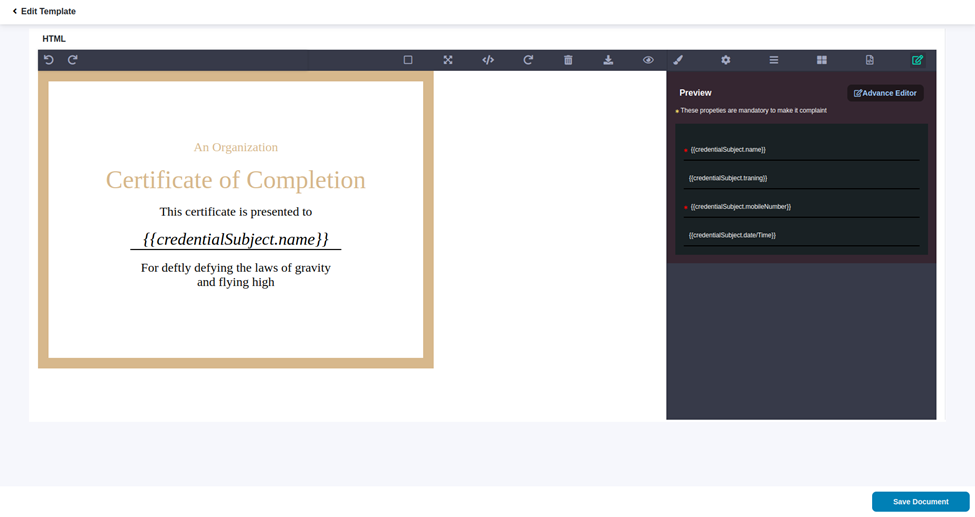Click the circular refresh arrow icon

(x=528, y=60)
